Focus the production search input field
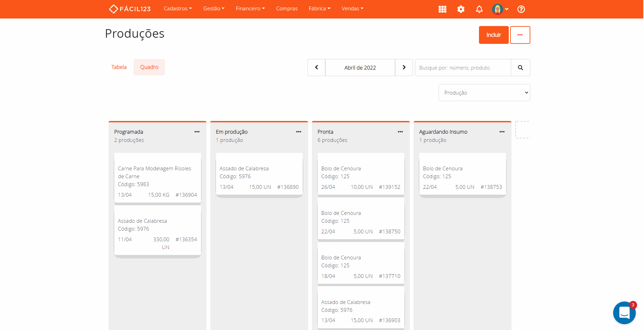 coord(463,68)
